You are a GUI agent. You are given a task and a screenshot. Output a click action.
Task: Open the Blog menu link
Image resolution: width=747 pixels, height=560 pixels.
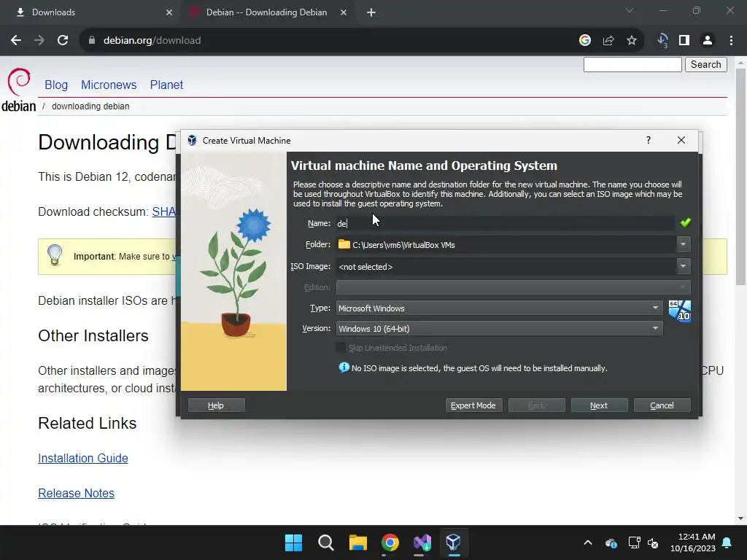click(56, 85)
